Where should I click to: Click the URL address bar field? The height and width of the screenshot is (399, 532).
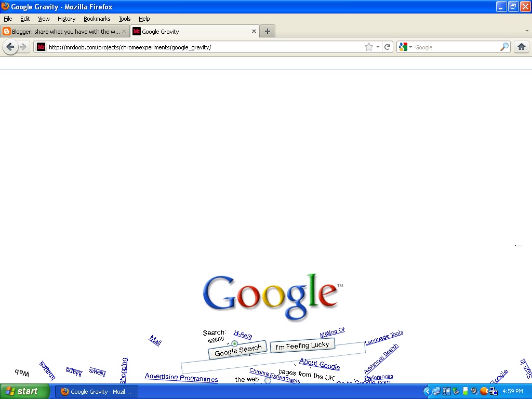click(x=205, y=47)
